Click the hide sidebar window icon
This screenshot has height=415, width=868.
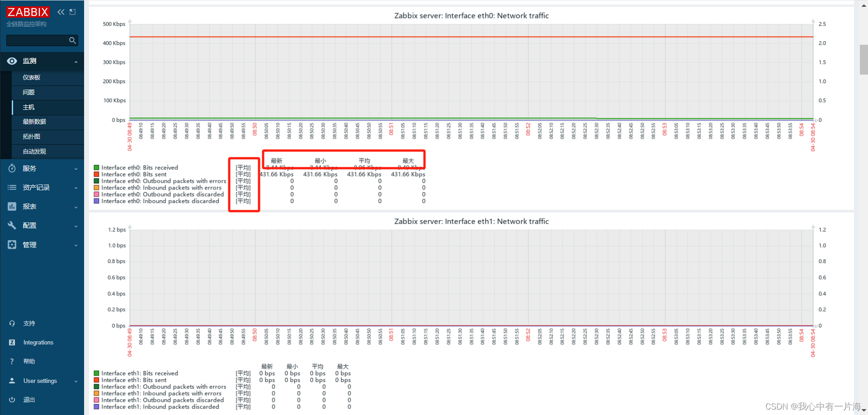[72, 12]
